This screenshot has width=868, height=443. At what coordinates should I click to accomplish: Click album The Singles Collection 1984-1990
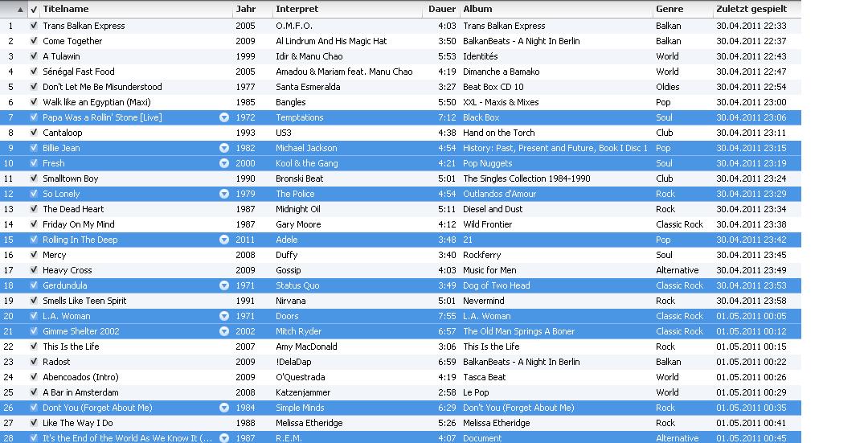526,178
